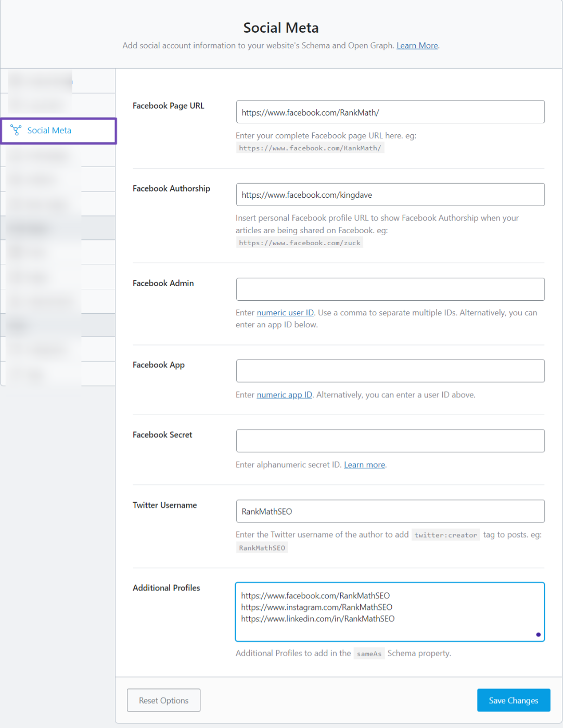
Task: Click the Facebook Secret label
Action: (x=162, y=435)
